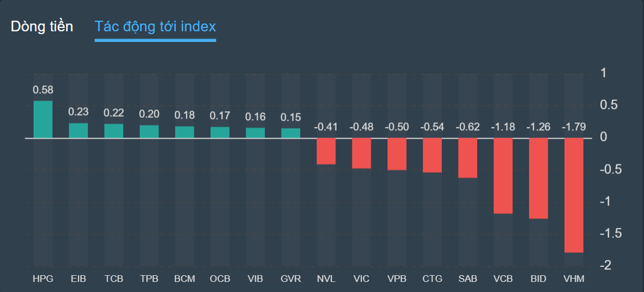Image resolution: width=644 pixels, height=292 pixels.
Task: Click the CTG red bar
Action: tap(432, 155)
